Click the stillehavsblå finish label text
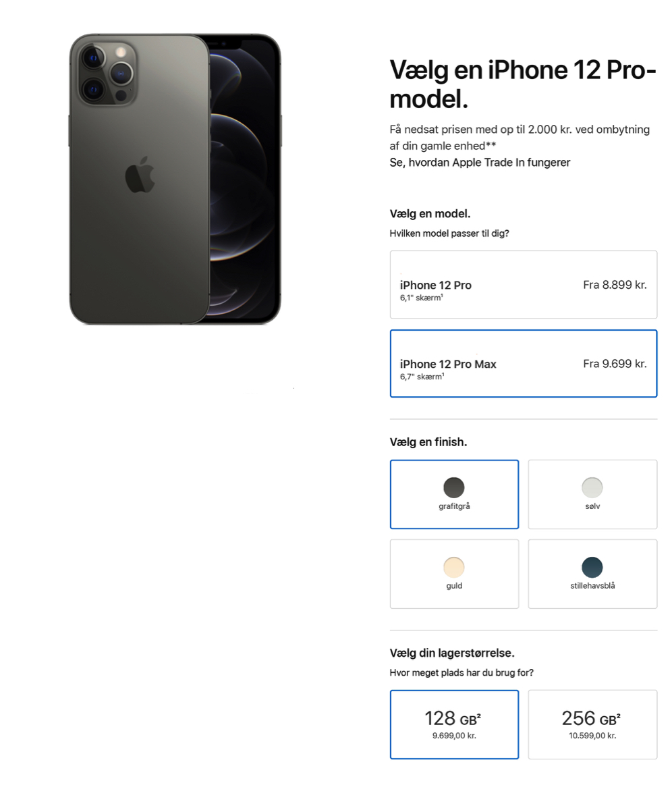This screenshot has width=672, height=810. 592,585
